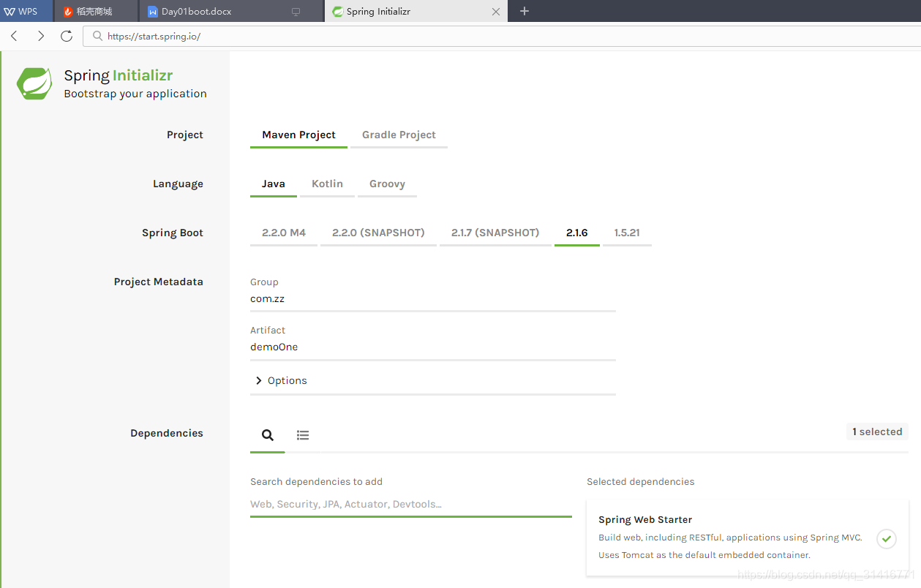Select Spring Boot 2.1.7 (SNAPSHOT)
Screen dimensions: 921x588
pyautogui.click(x=495, y=233)
